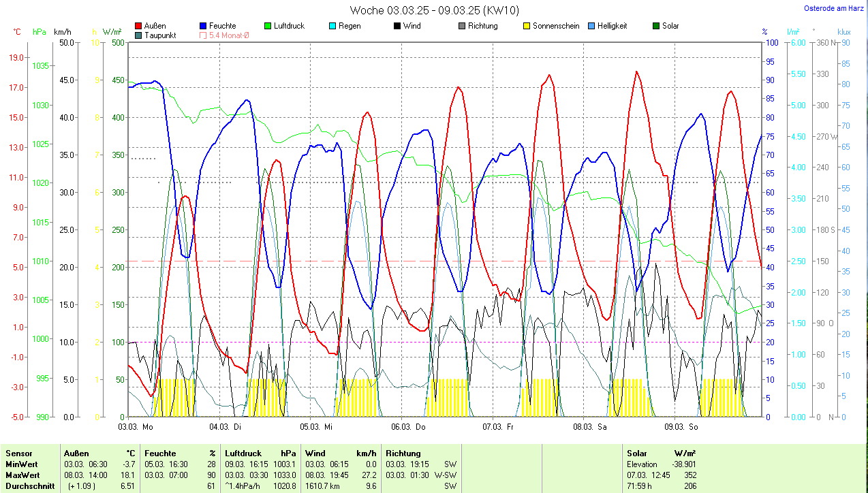The width and height of the screenshot is (868, 493).
Task: Click the yellow Sonnenschein legend square
Action: click(x=526, y=26)
